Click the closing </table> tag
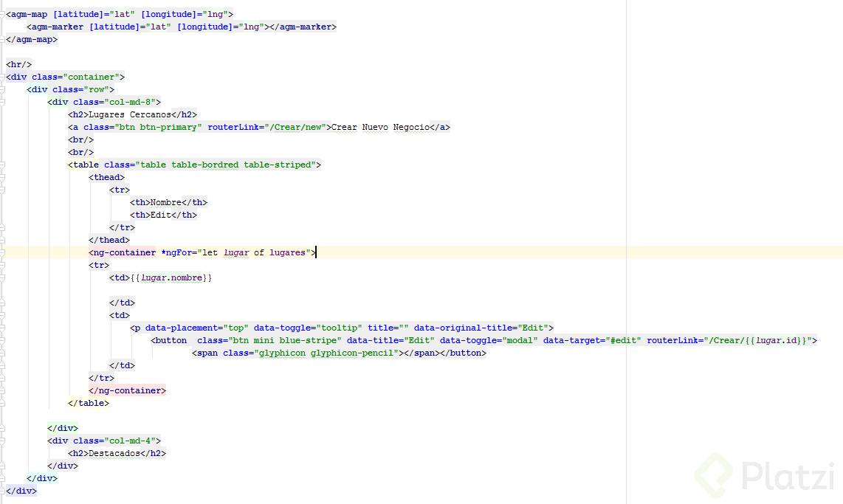This screenshot has height=504, width=843. click(x=89, y=403)
